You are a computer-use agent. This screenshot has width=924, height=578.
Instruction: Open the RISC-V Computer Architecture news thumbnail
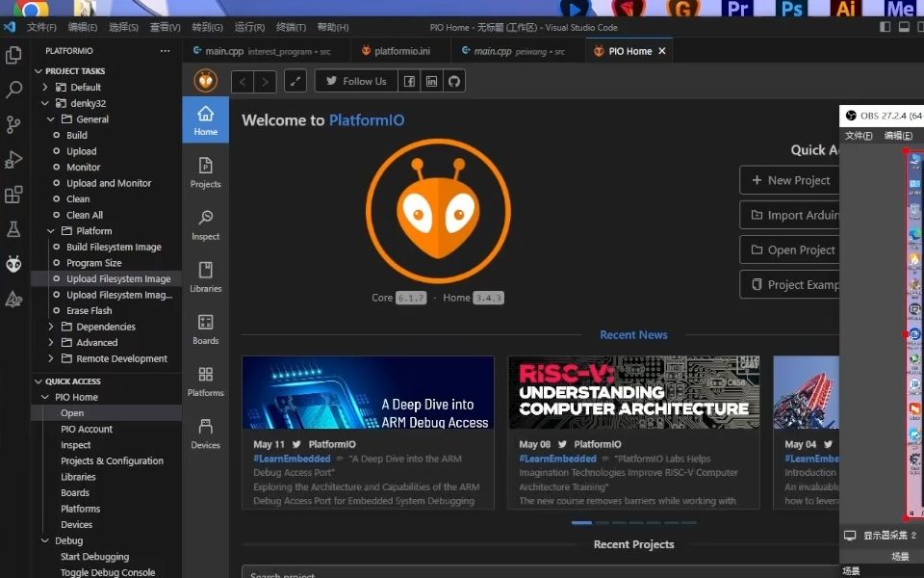pyautogui.click(x=633, y=392)
